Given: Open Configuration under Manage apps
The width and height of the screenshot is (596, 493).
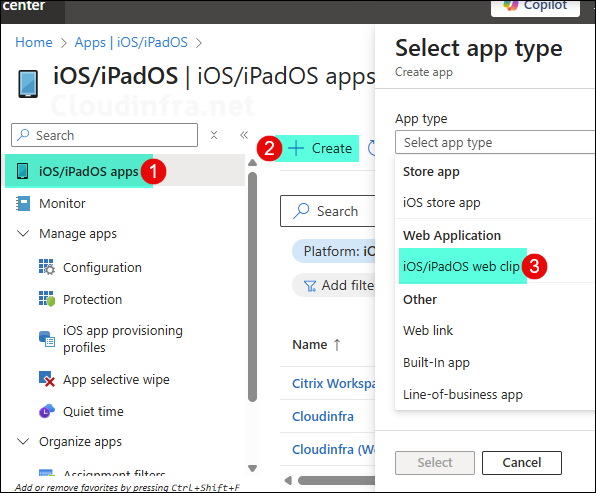Looking at the screenshot, I should (x=102, y=268).
